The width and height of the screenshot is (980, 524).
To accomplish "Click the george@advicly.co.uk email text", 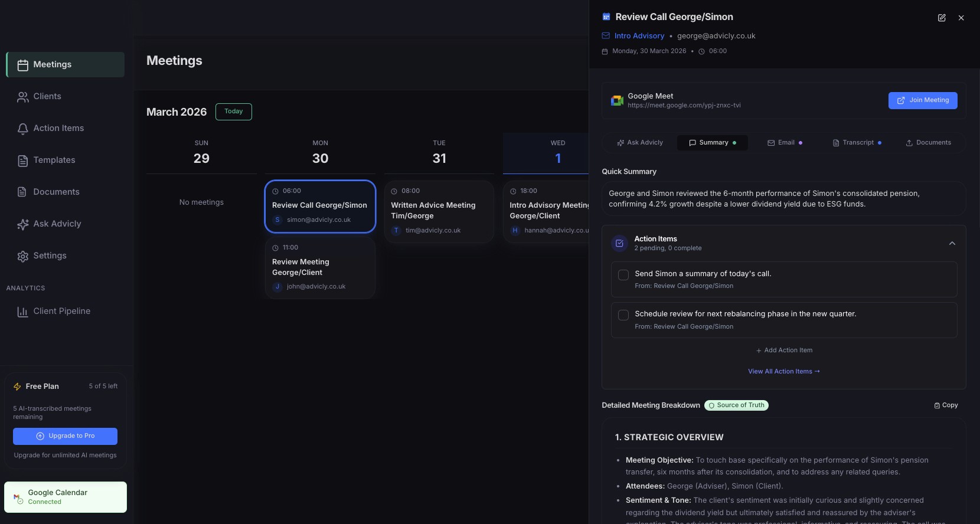I will (716, 36).
